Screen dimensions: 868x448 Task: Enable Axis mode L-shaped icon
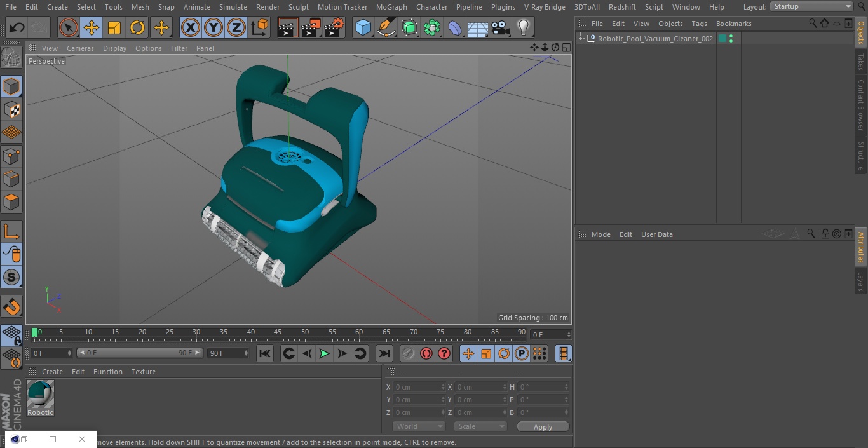[x=11, y=231]
